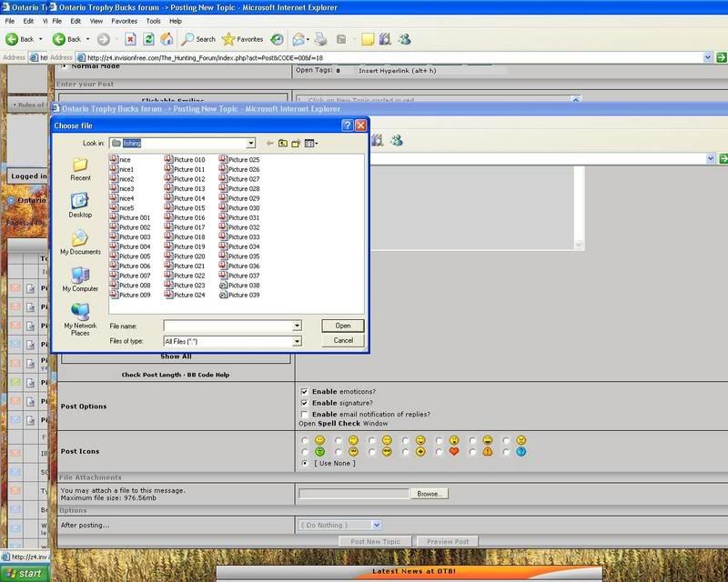Toggle the Enable emoticons checkbox
This screenshot has width=728, height=582.
coord(305,392)
